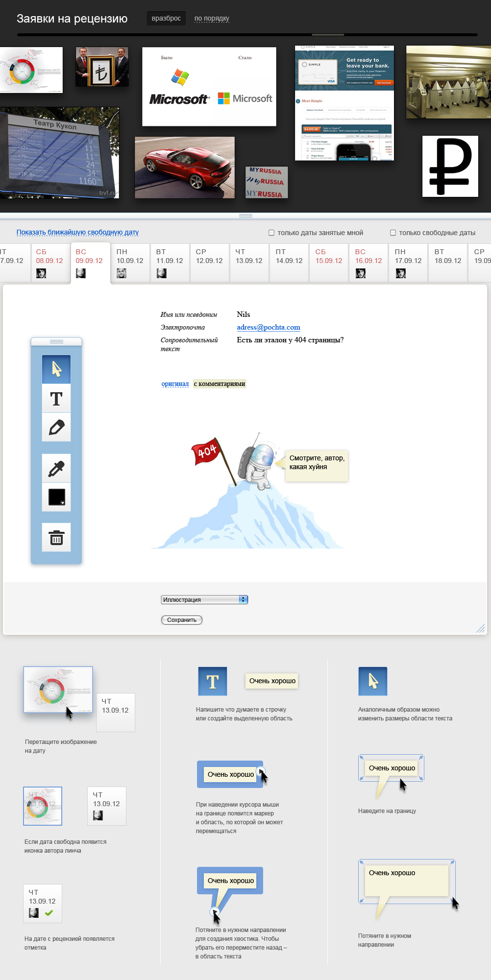Switch to 'по порядку' view

pyautogui.click(x=212, y=18)
